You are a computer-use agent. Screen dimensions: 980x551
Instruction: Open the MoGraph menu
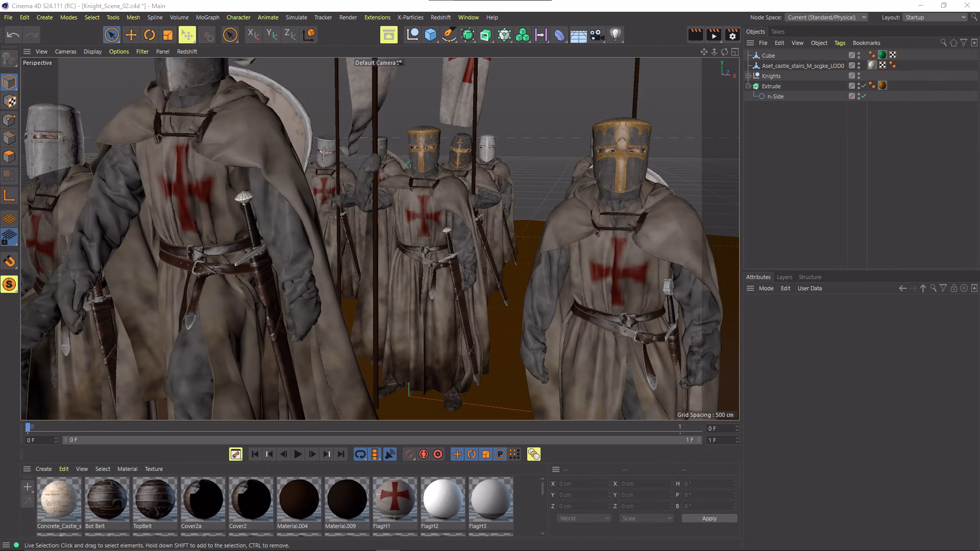pyautogui.click(x=207, y=17)
